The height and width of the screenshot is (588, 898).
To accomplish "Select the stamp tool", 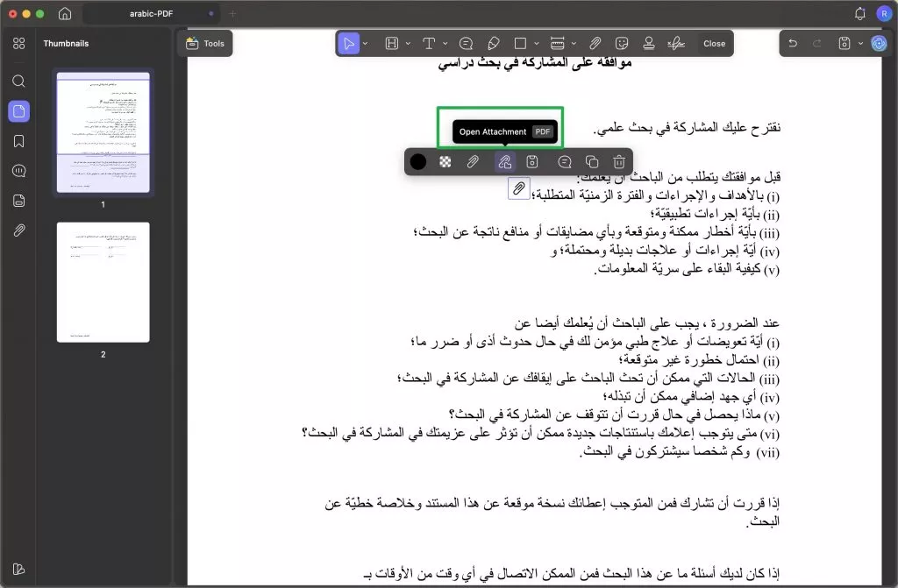I will (x=649, y=44).
